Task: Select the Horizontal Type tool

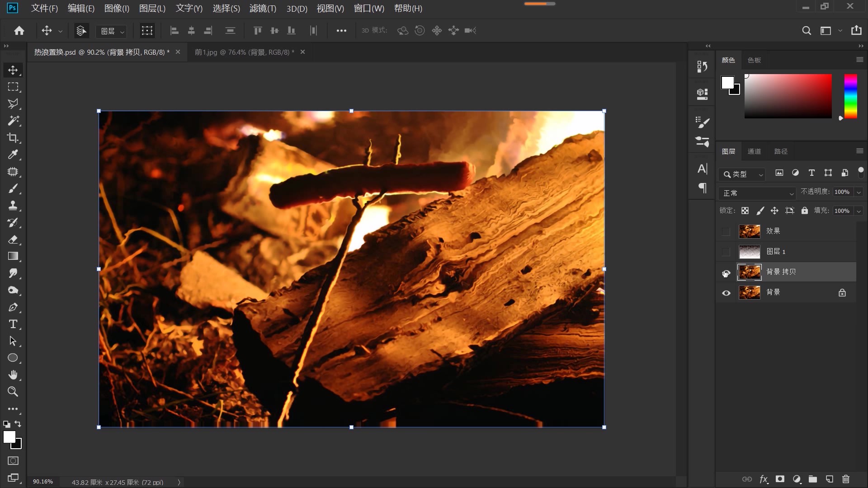Action: tap(13, 324)
